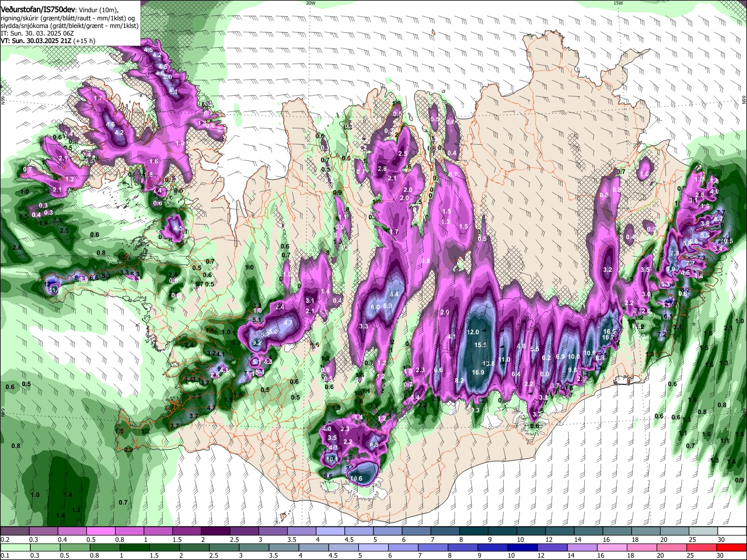
Task: Click the 16.9 precipitation value on the map
Action: point(478,372)
